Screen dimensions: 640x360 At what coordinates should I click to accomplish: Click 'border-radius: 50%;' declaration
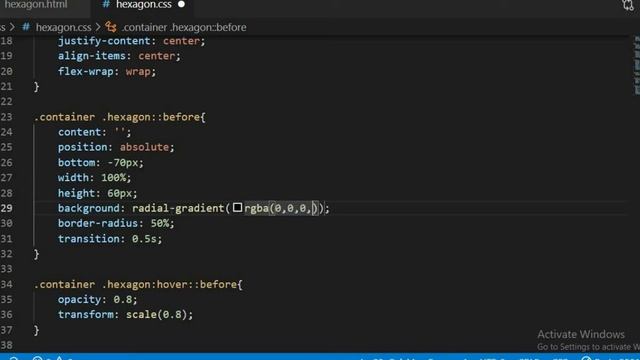[116, 223]
